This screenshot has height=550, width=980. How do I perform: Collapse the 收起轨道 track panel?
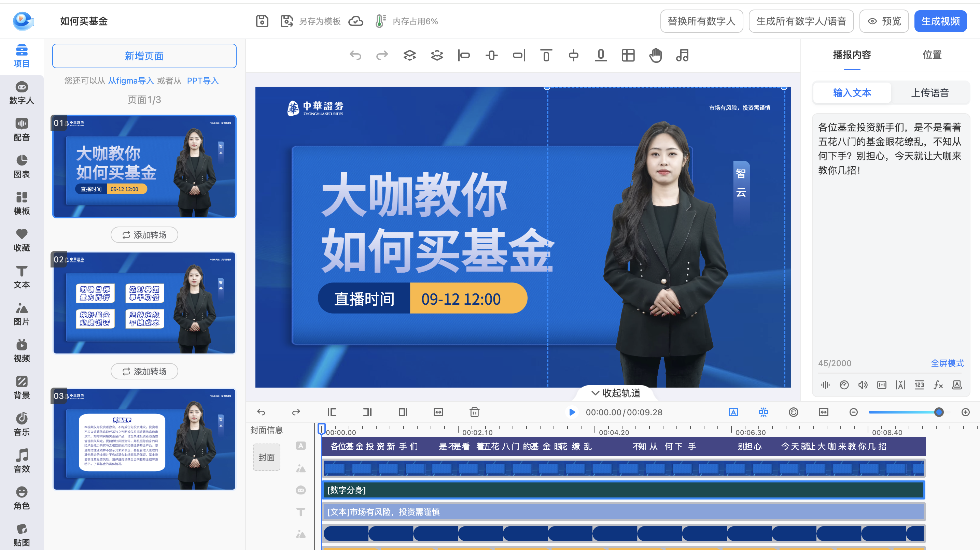point(616,393)
